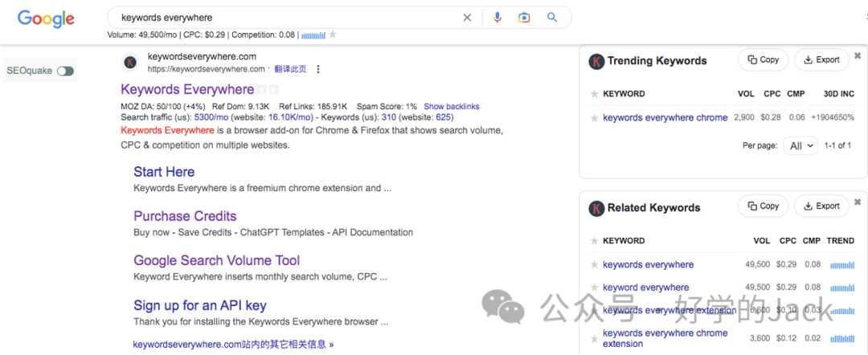Star the keywords everywhere extension row

(595, 310)
